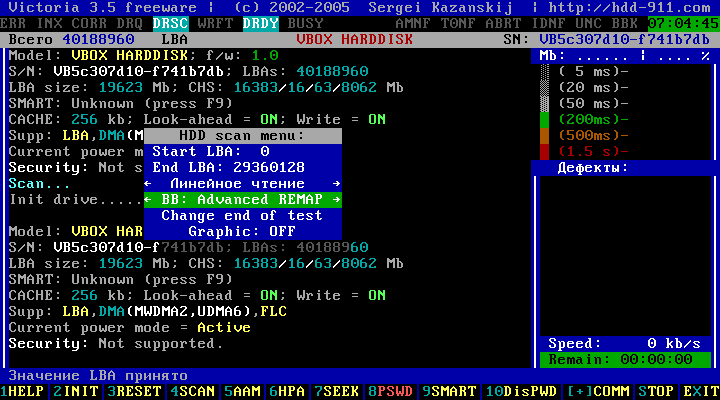Open the 4SCAN function
Screen dimensions: 720x400
193,391
